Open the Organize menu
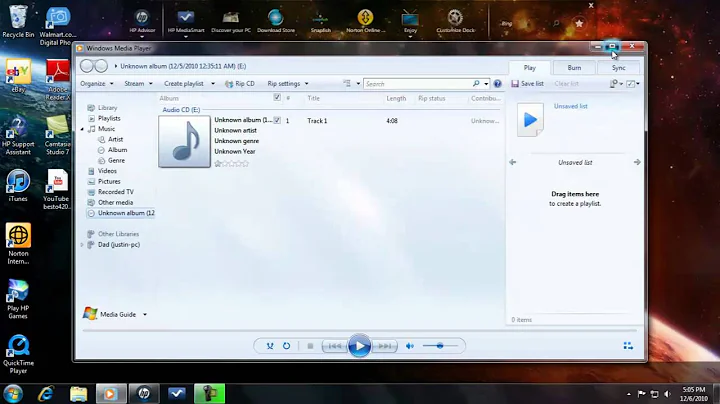 [96, 84]
